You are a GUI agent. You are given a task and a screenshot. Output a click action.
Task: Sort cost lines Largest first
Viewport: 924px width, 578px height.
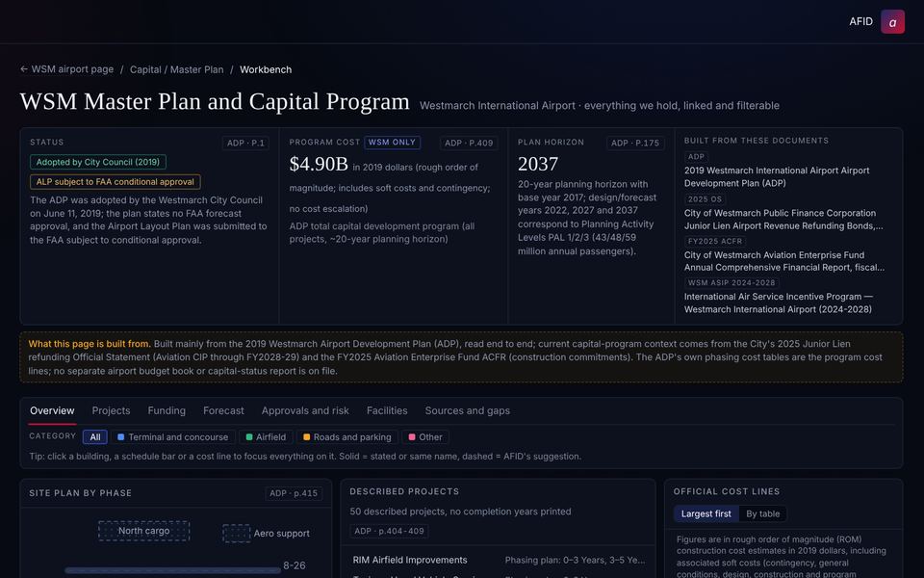pyautogui.click(x=706, y=513)
